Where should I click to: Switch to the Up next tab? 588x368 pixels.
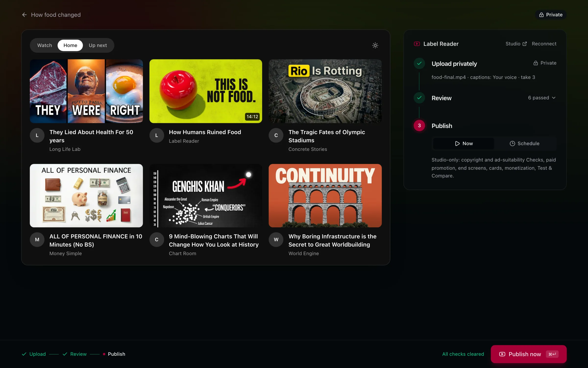(98, 45)
